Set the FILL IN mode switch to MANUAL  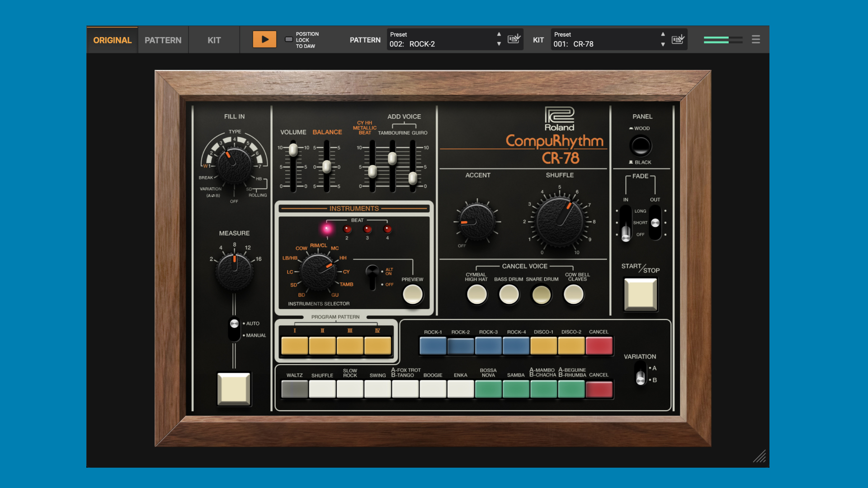coord(234,335)
